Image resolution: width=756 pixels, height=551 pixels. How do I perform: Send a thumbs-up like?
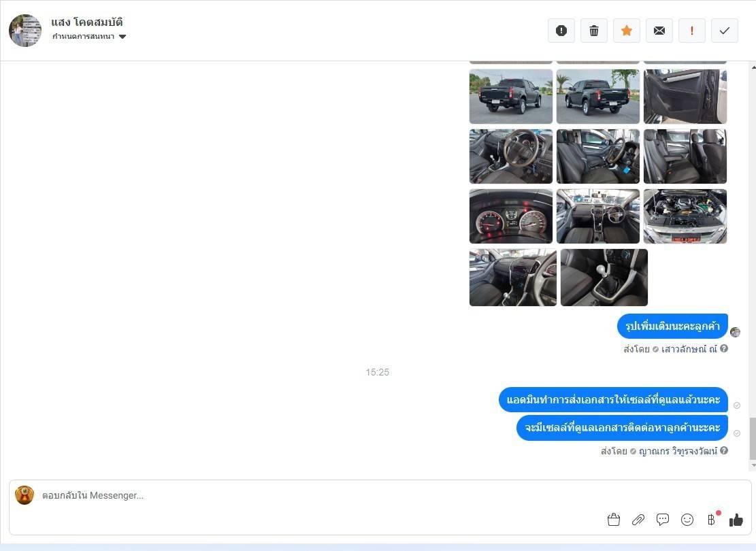pyautogui.click(x=736, y=520)
